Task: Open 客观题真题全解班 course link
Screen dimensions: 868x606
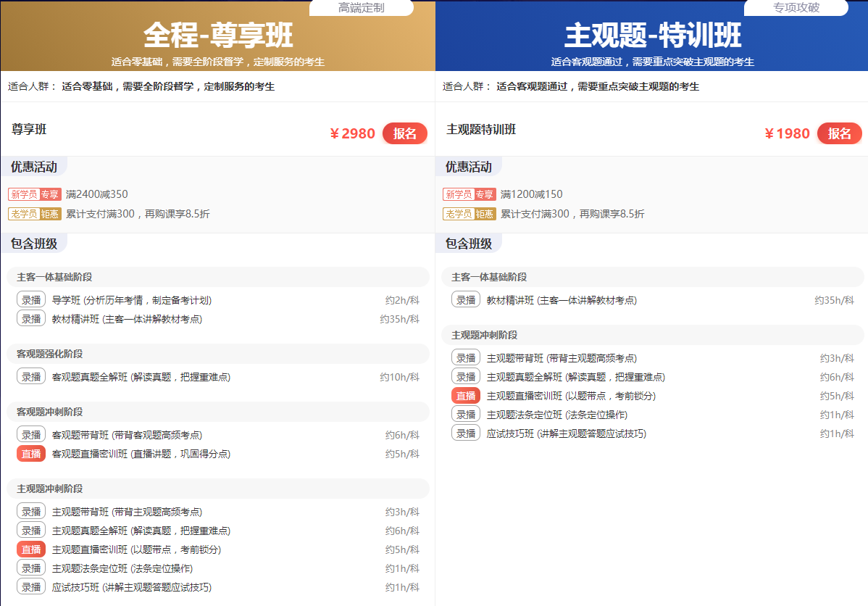Action: point(141,377)
